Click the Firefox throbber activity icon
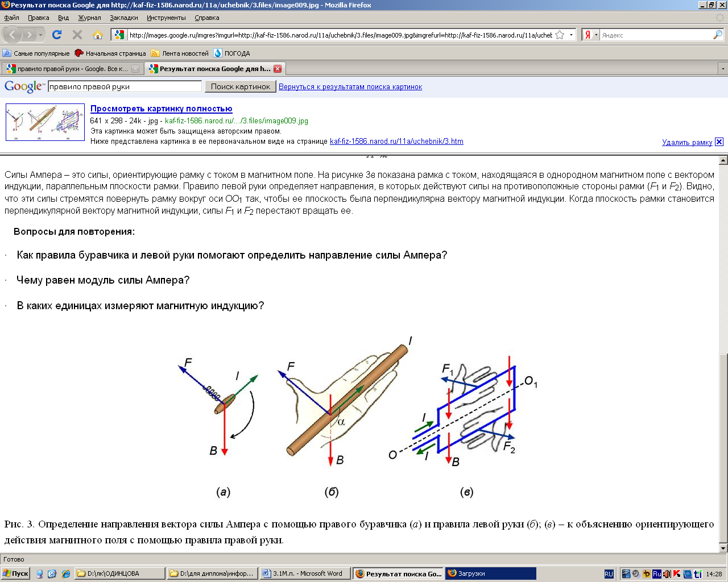 click(720, 18)
